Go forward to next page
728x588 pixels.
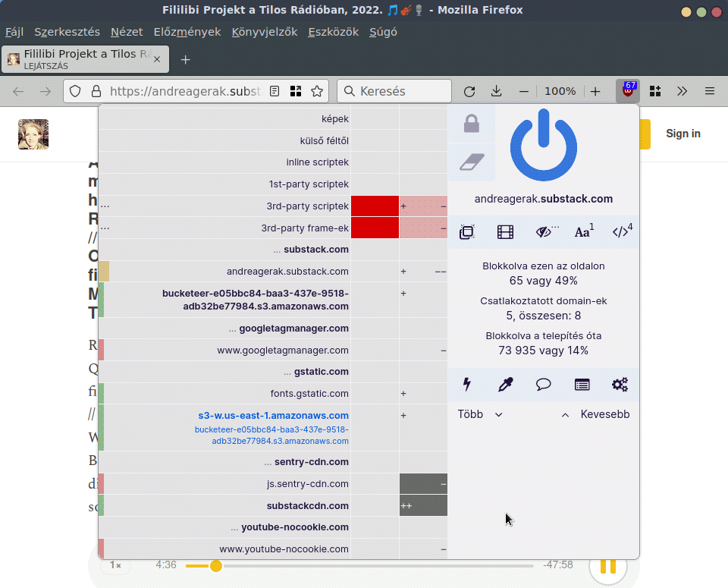(x=45, y=91)
